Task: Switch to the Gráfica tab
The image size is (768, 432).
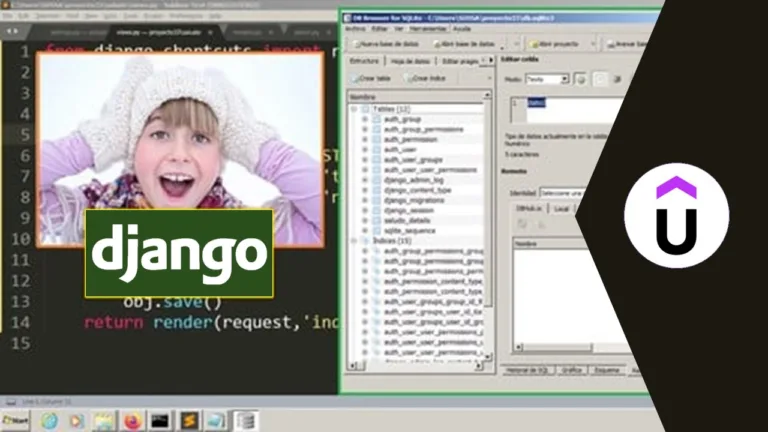Action: 571,370
